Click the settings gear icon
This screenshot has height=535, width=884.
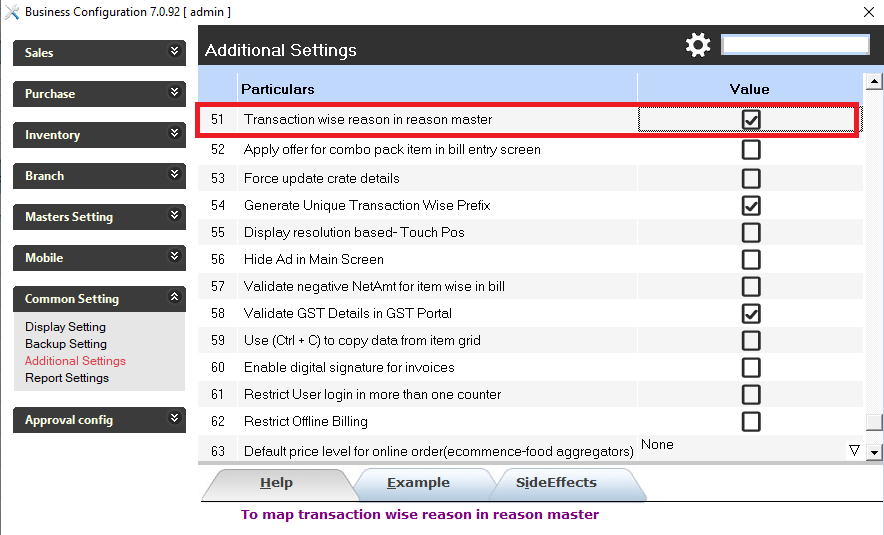(698, 45)
